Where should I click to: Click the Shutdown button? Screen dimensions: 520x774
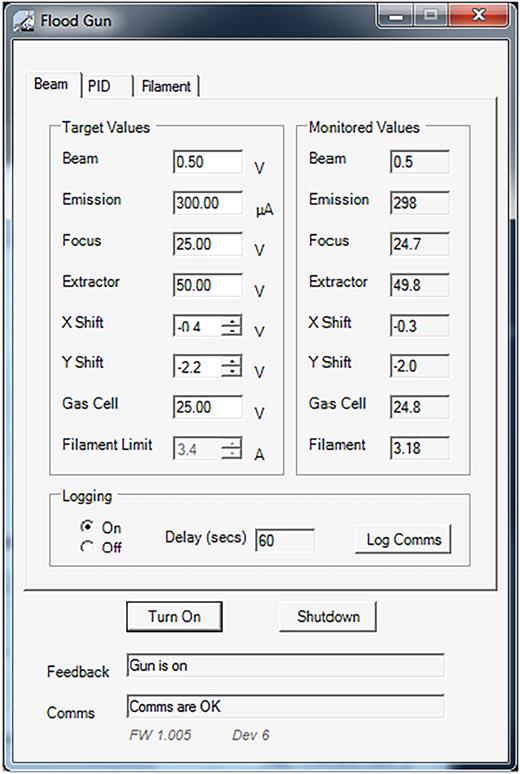pos(328,617)
